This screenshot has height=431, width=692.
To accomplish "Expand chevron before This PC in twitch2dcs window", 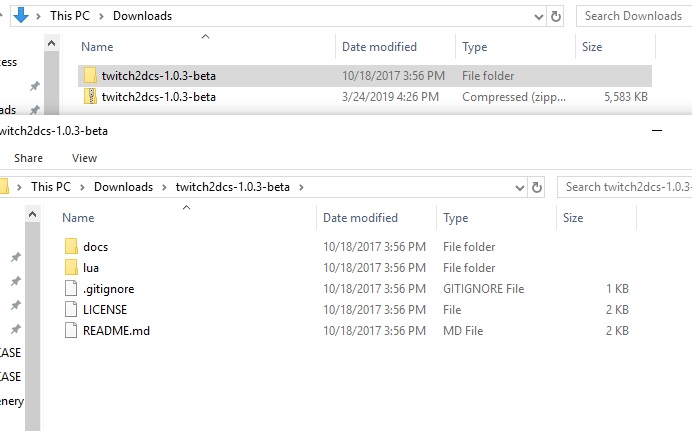I will point(19,187).
